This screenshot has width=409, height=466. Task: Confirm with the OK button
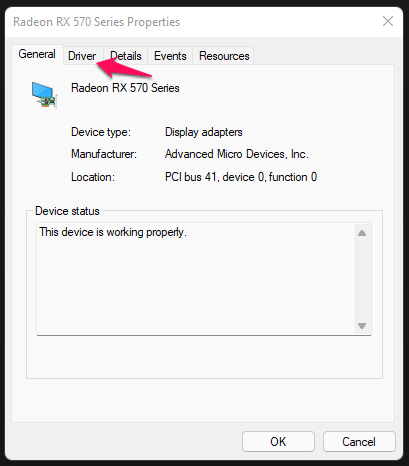pos(278,442)
